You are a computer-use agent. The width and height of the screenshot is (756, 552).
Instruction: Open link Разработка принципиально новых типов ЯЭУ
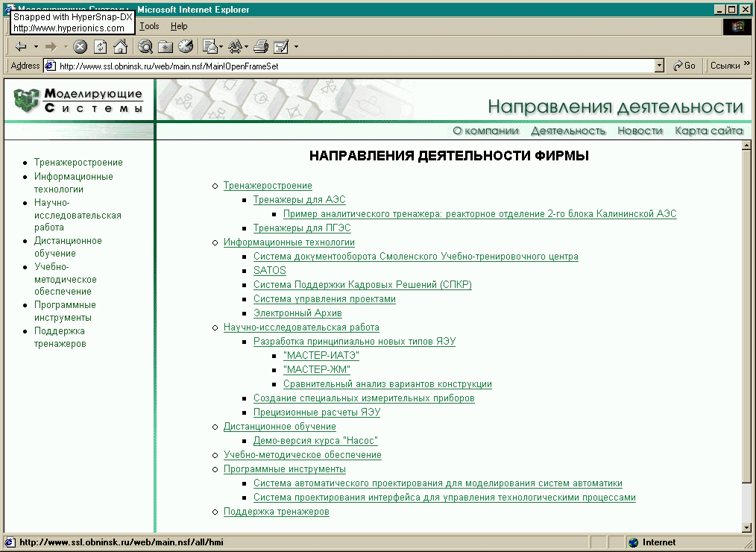[354, 342]
